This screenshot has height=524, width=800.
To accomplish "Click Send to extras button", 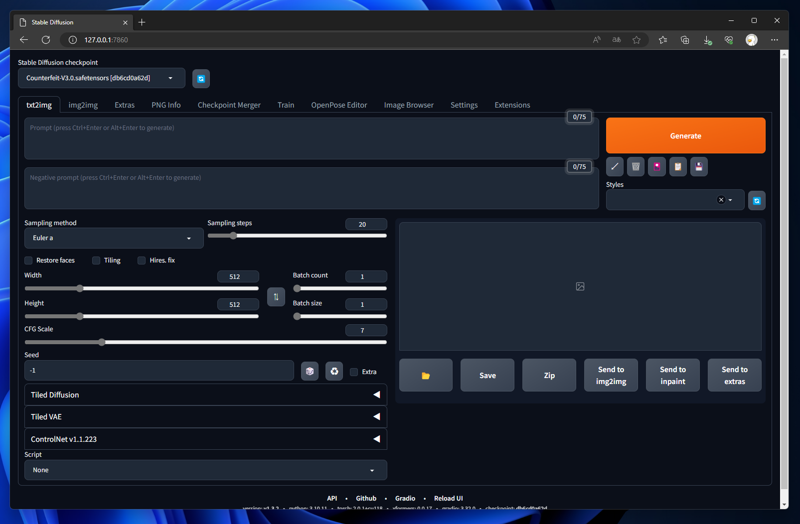I will click(x=734, y=376).
